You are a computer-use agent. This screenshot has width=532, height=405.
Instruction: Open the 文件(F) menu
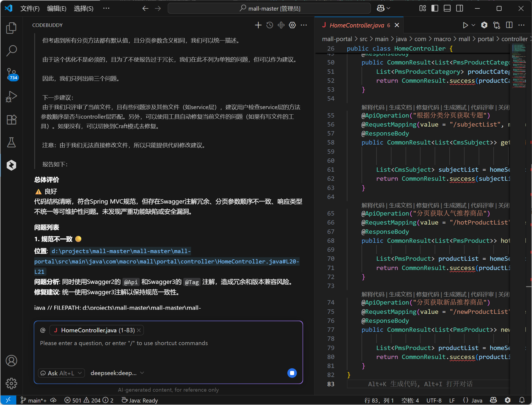30,8
